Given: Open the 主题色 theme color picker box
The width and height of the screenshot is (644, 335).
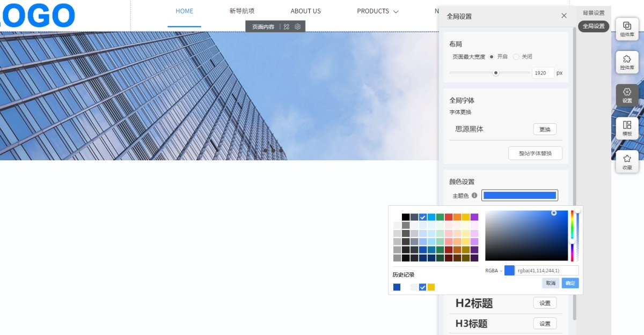Looking at the screenshot, I should [x=519, y=196].
